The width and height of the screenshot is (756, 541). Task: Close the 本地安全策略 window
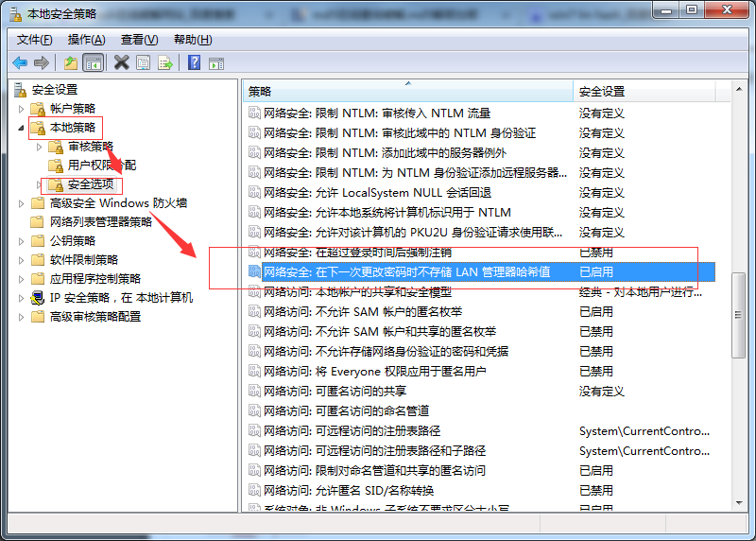(x=727, y=10)
